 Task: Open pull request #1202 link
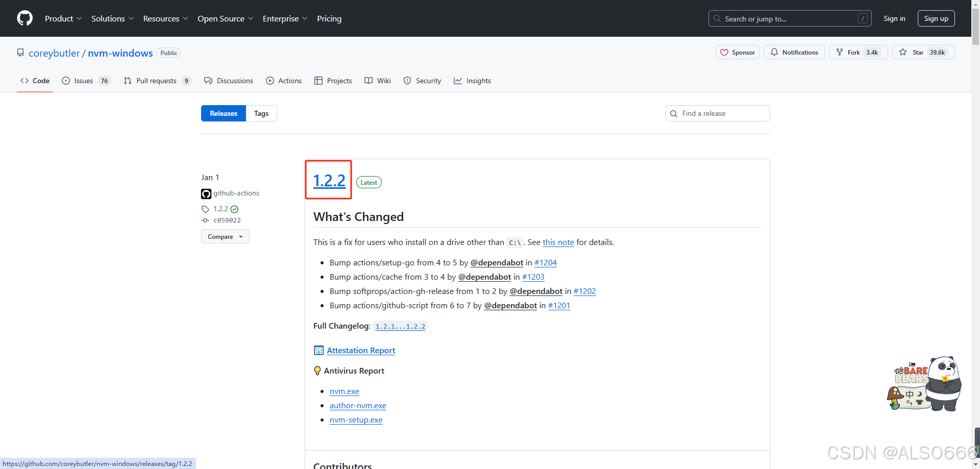585,291
